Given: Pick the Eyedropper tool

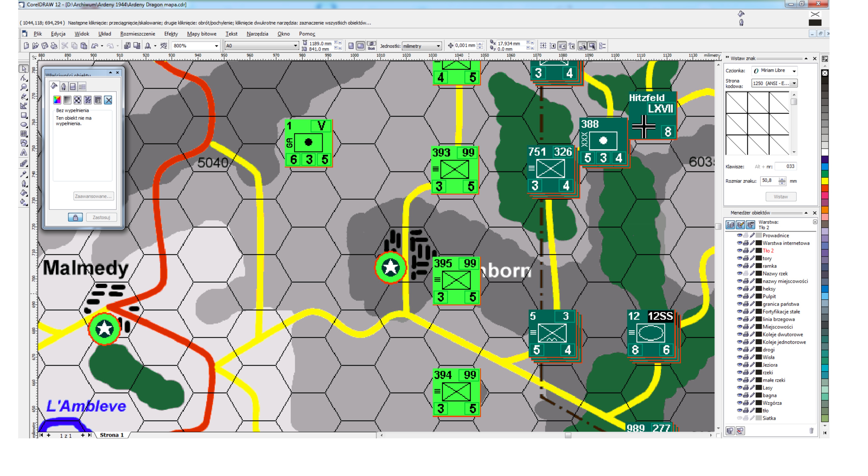Looking at the screenshot, I should point(24,174).
